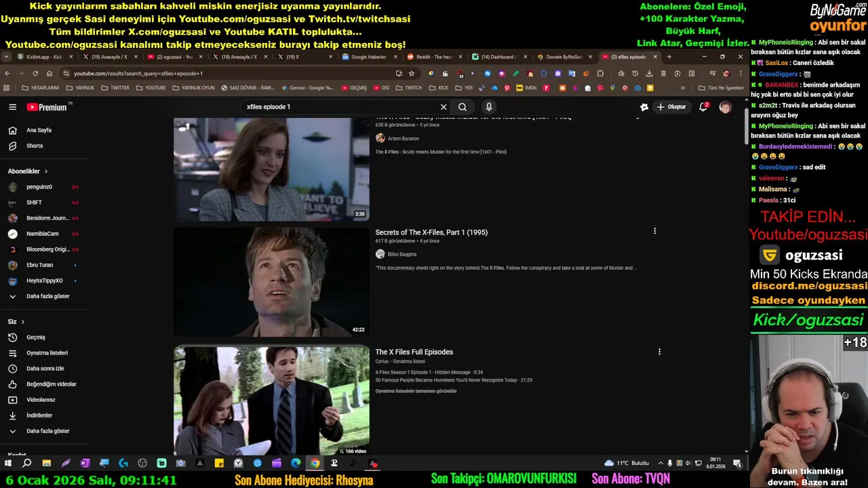Open Bilbo Baggins channel link
The height and width of the screenshot is (488, 868).
pyautogui.click(x=402, y=254)
